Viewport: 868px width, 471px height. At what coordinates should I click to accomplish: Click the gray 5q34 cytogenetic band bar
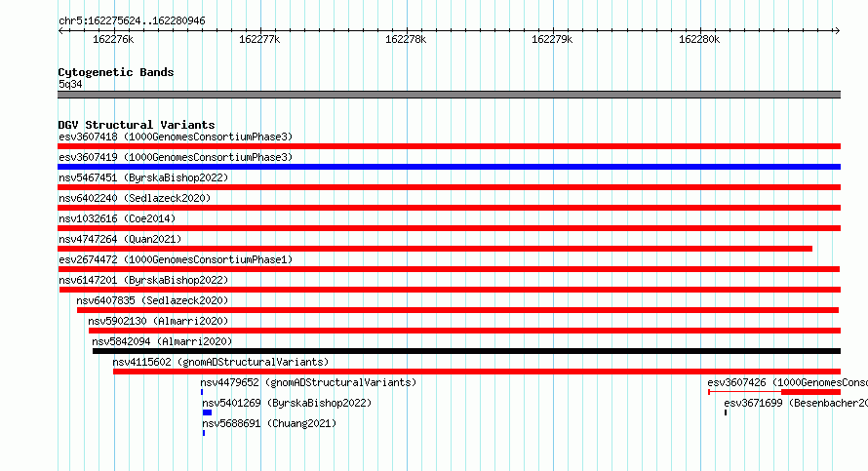pyautogui.click(x=449, y=95)
